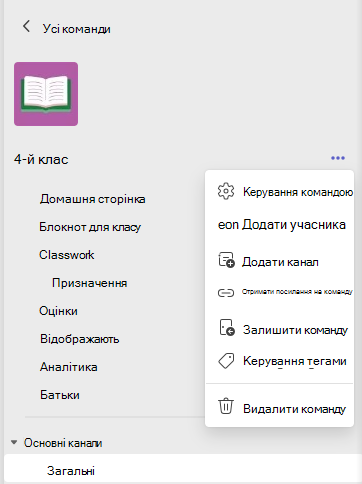Viewport: 362px width, 484px height.
Task: Click the gear icon for Керування командою
Action: pyautogui.click(x=226, y=191)
